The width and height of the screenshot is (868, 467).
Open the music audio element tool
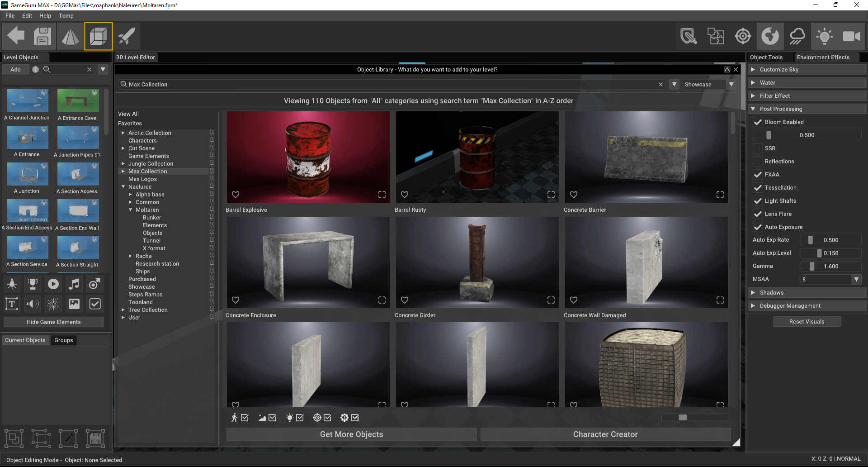pos(74,284)
